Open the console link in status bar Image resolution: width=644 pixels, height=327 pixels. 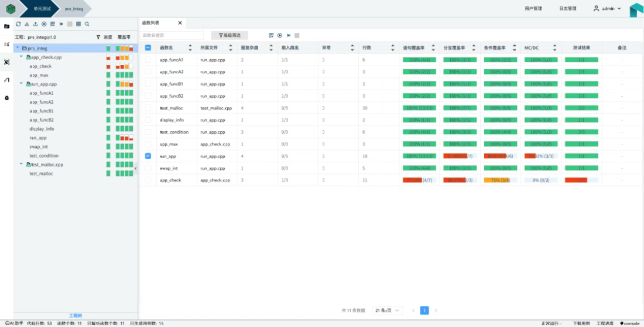(x=630, y=323)
